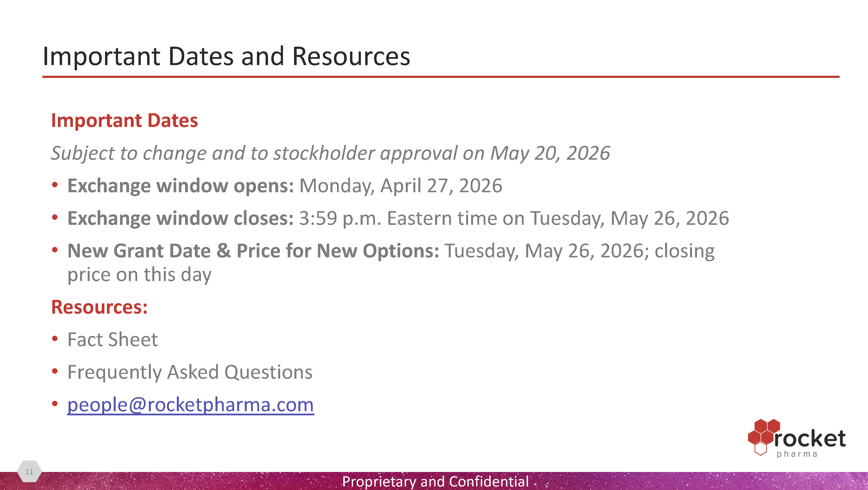Click the red 'Resources:' heading

click(99, 307)
